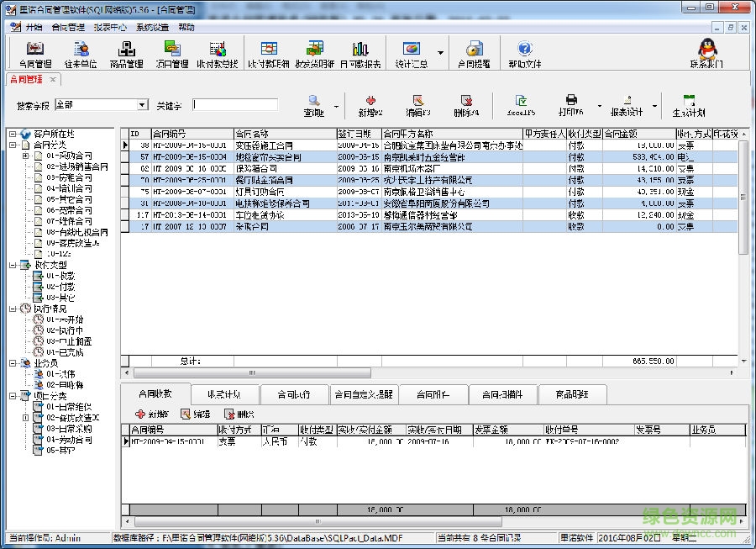Expand the 01-采购合同 tree node
Viewport: 756px width, 549px height.
click(25, 156)
